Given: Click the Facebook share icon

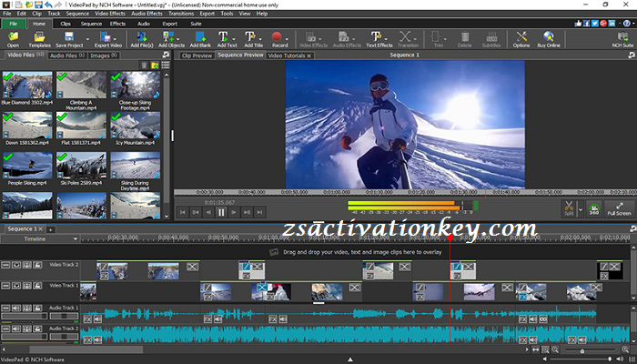Looking at the screenshot, I should point(586,24).
